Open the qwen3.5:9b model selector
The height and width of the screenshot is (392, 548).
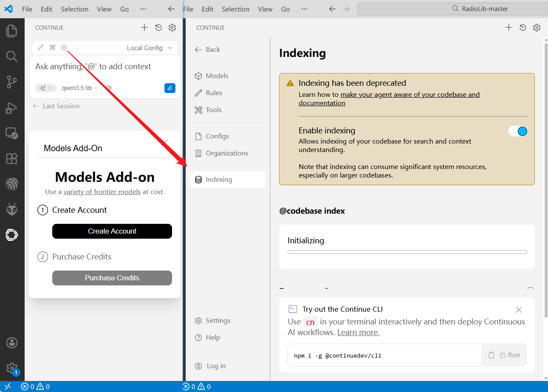tap(79, 88)
